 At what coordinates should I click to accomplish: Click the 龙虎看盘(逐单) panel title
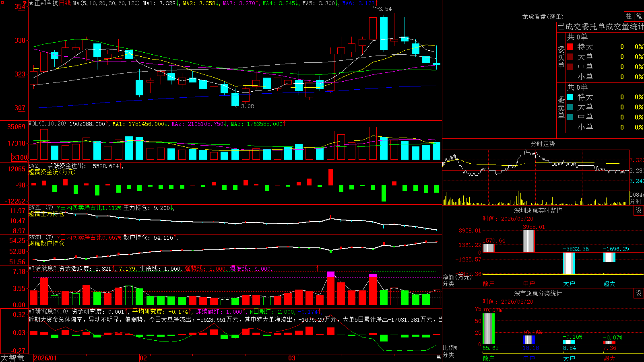click(x=543, y=16)
